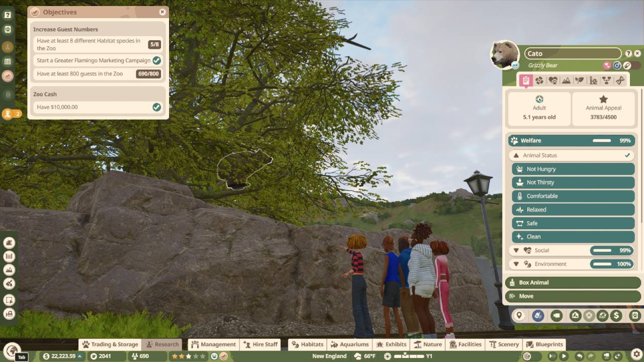This screenshot has height=362, width=644.
Task: Open the social hearts-and-paw tab
Action: (x=553, y=80)
